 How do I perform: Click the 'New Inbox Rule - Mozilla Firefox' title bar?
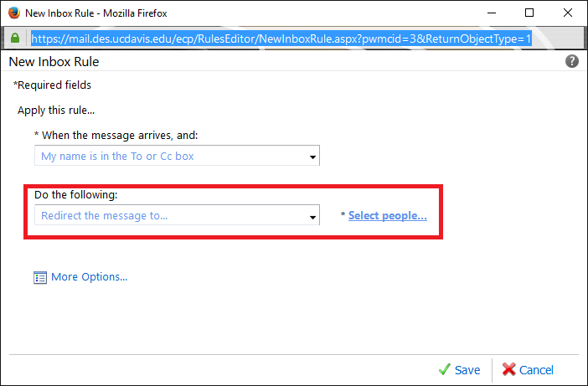[96, 13]
